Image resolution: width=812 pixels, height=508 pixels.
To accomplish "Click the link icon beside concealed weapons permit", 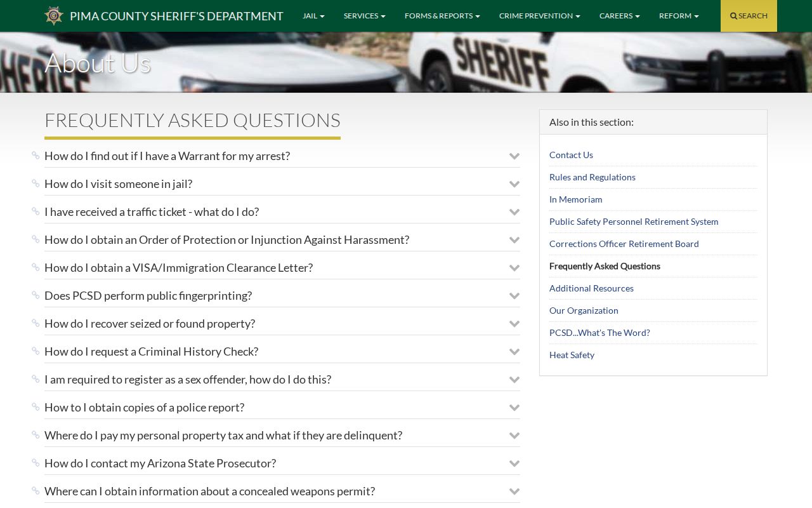I will (x=36, y=491).
